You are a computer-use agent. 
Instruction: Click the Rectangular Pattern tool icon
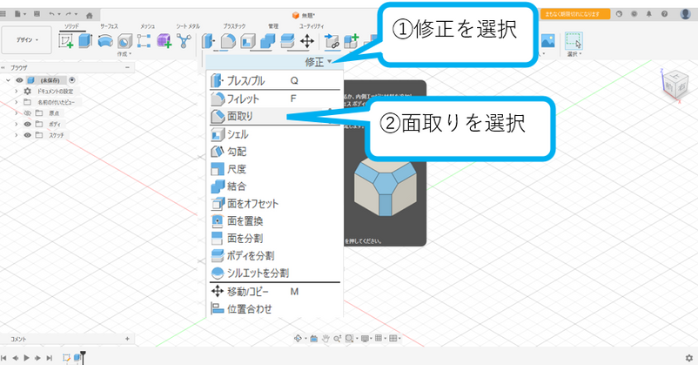coord(144,41)
